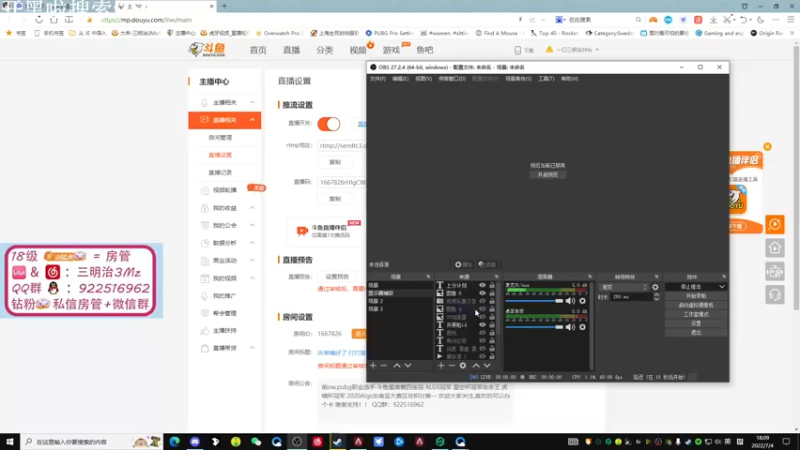Click 开始录制 button in OBS controls
The width and height of the screenshot is (800, 450).
696,296
